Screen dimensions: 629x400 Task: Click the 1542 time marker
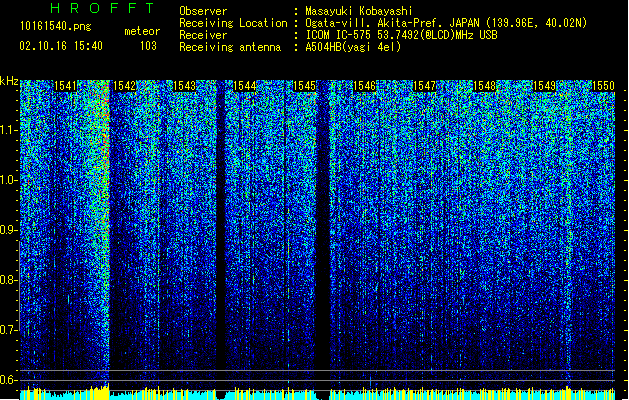pos(125,86)
